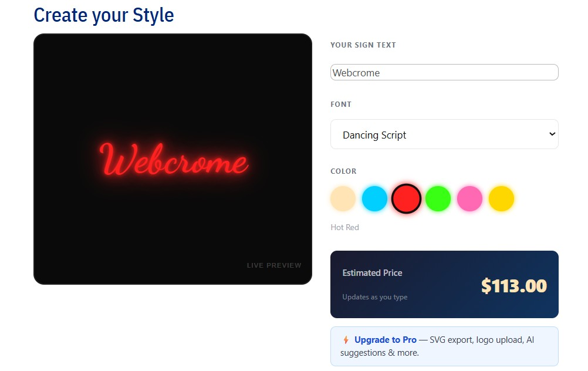Click the Upgrade to Pro link
Image resolution: width=588 pixels, height=371 pixels.
click(385, 340)
